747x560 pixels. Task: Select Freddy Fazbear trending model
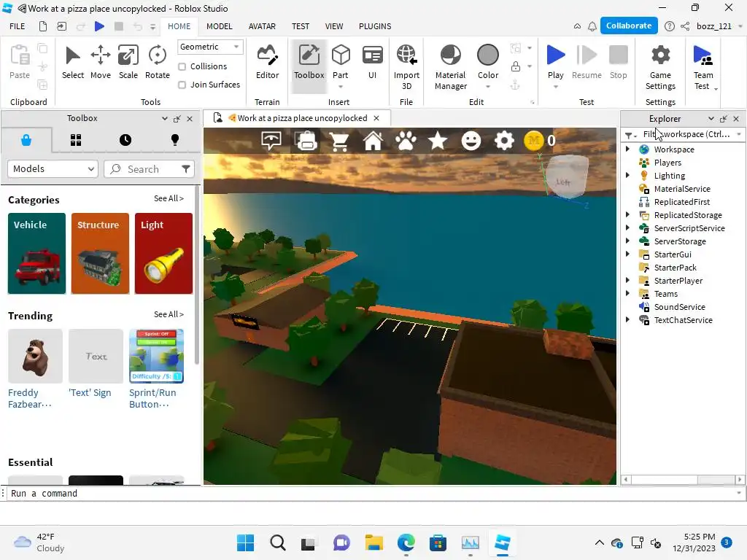pos(35,369)
